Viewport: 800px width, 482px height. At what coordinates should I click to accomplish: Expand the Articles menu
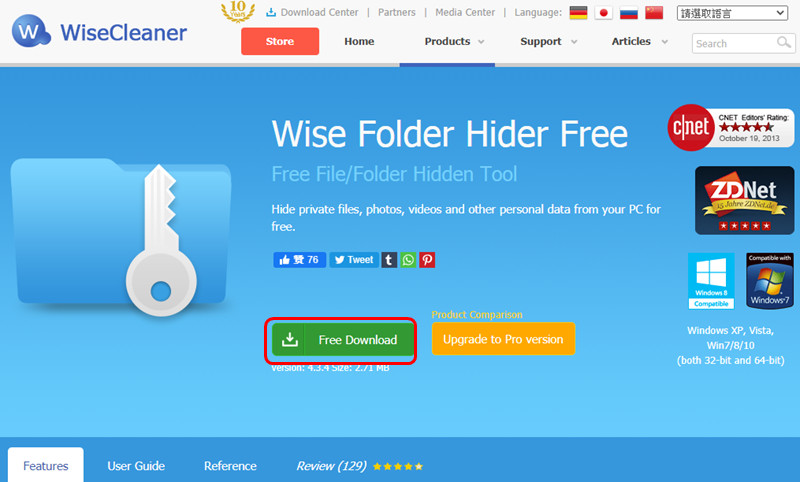(x=639, y=41)
